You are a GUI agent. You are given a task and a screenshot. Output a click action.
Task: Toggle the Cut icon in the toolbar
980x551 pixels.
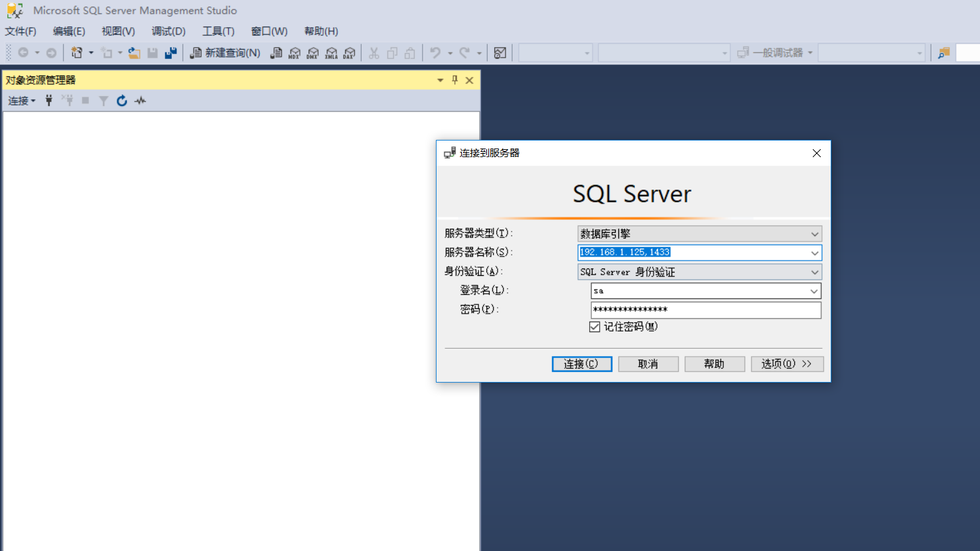(x=374, y=52)
